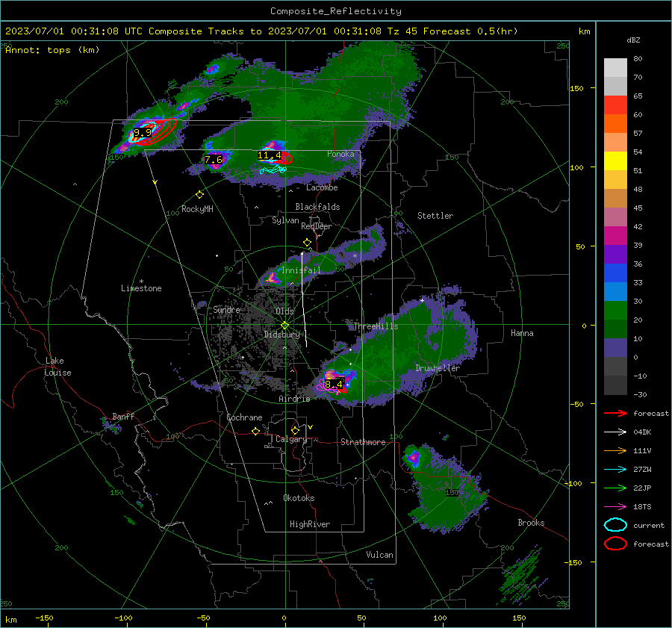Select the 8.4 storm top label near Airdrie
Screen dimensions: 672x628
(334, 384)
